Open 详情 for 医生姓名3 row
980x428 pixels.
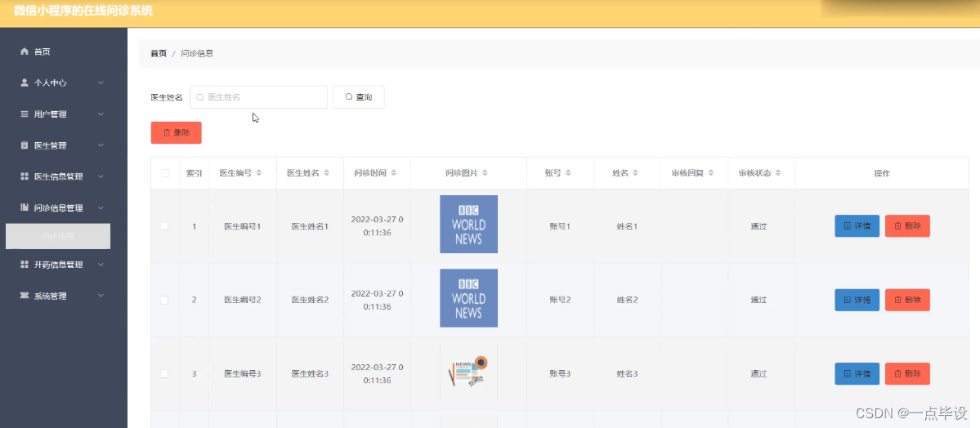857,373
